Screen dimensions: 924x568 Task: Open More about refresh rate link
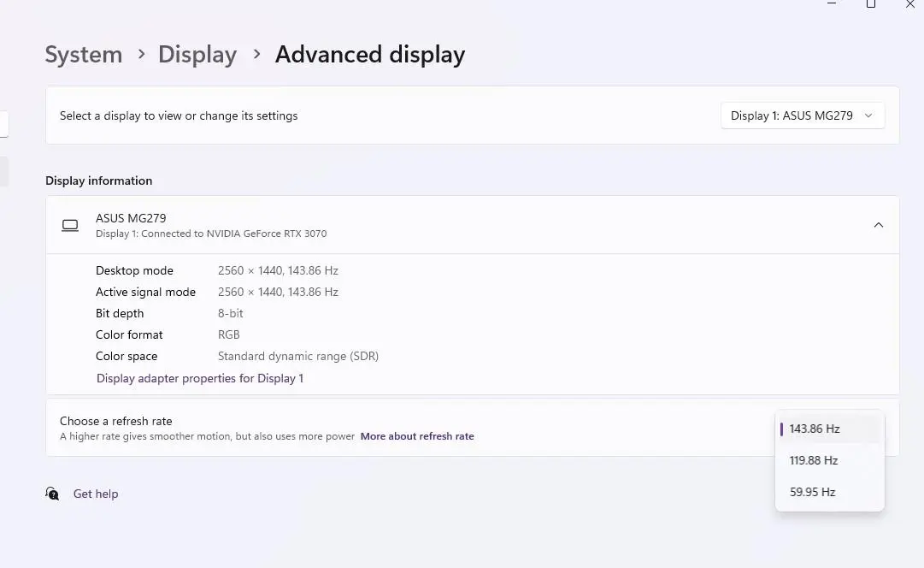tap(417, 436)
